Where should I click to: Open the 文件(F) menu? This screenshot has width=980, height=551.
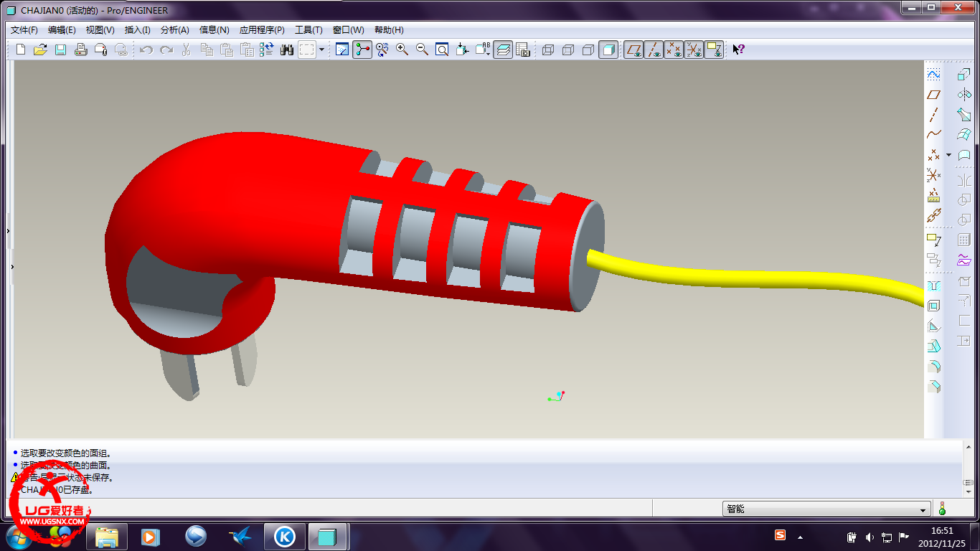coord(24,30)
